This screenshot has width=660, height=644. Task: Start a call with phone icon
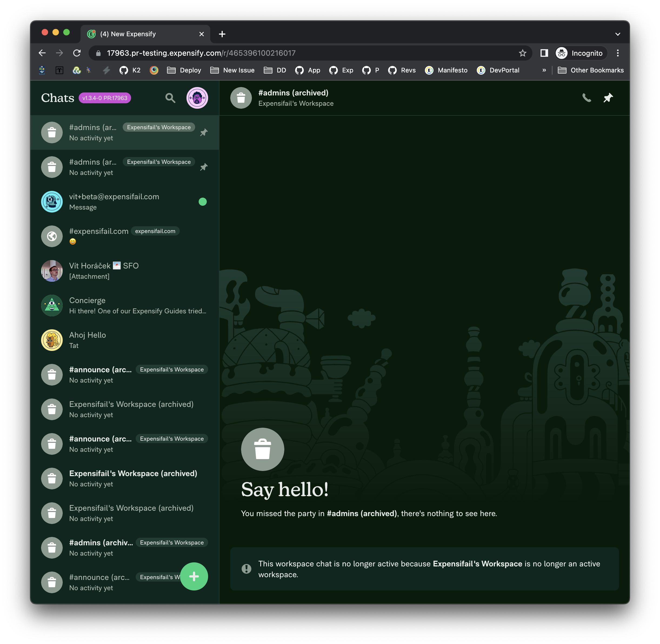(587, 98)
